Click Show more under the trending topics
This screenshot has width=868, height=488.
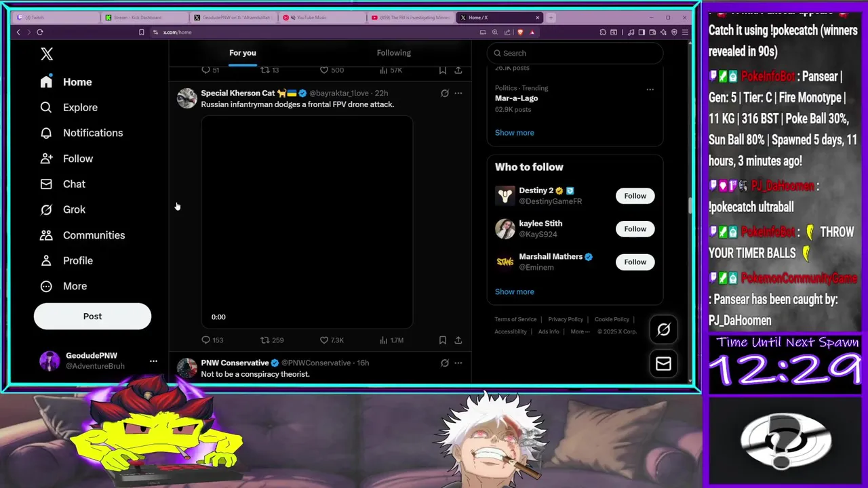pyautogui.click(x=514, y=133)
